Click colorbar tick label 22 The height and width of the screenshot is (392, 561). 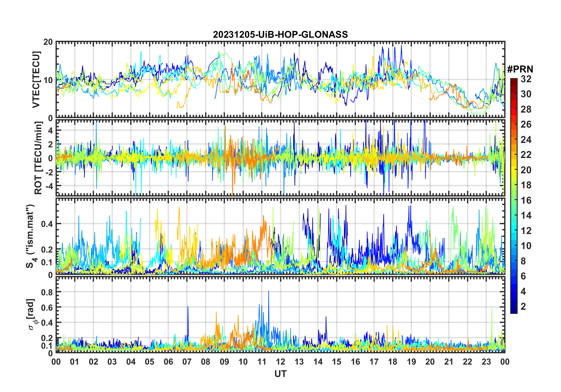[x=526, y=155]
